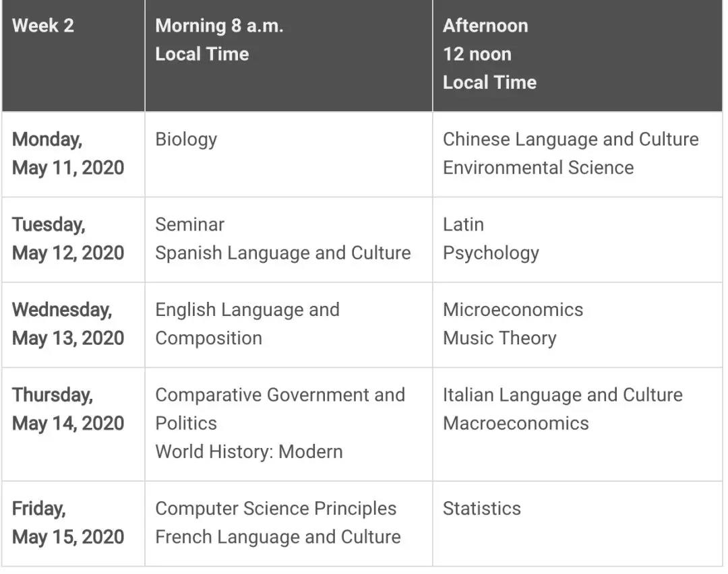This screenshot has height=574, width=728.
Task: Click English Language and Composition entry
Action: click(247, 323)
